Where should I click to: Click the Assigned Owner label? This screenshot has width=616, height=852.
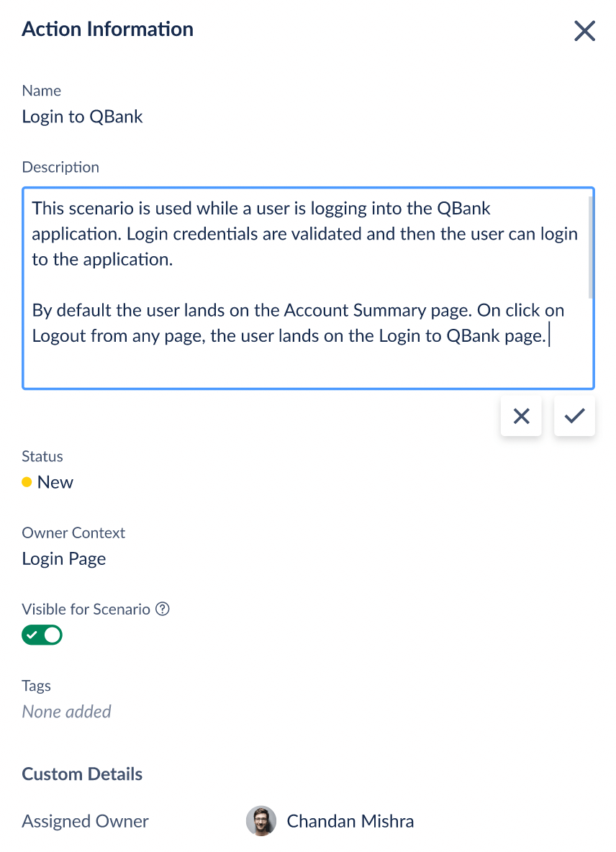click(85, 821)
